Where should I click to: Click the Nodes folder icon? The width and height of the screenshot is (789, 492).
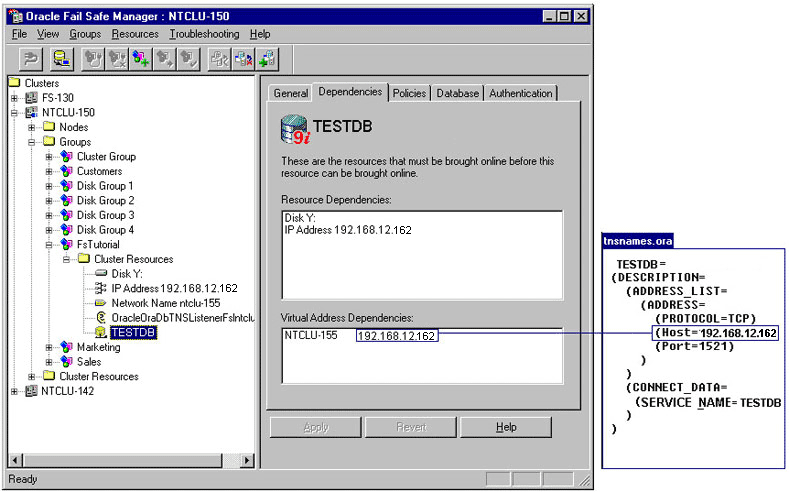click(x=49, y=126)
